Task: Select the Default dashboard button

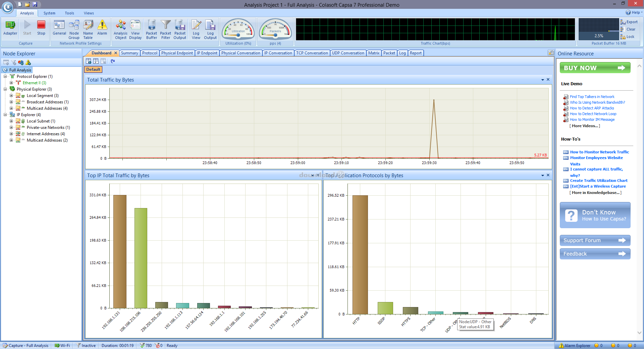Action: [x=93, y=69]
